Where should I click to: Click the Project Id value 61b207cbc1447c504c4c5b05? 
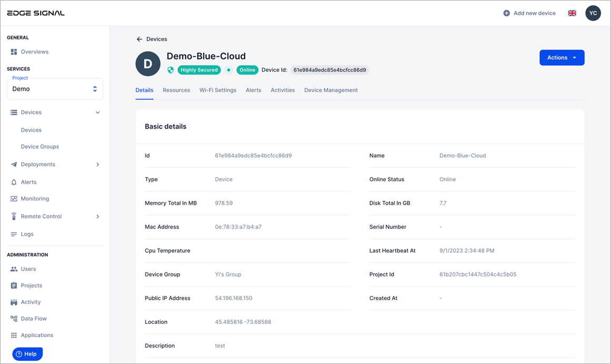pyautogui.click(x=478, y=274)
